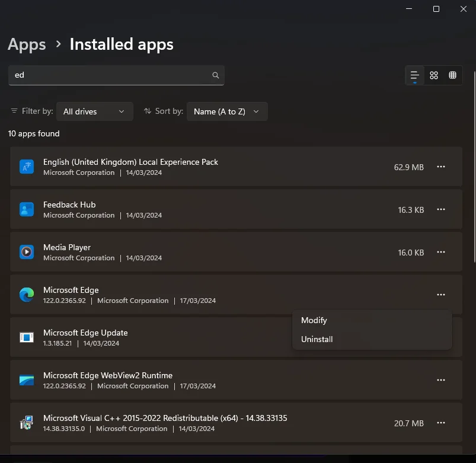The height and width of the screenshot is (463, 476).
Task: Go back to Apps in breadcrumb
Action: pos(27,44)
